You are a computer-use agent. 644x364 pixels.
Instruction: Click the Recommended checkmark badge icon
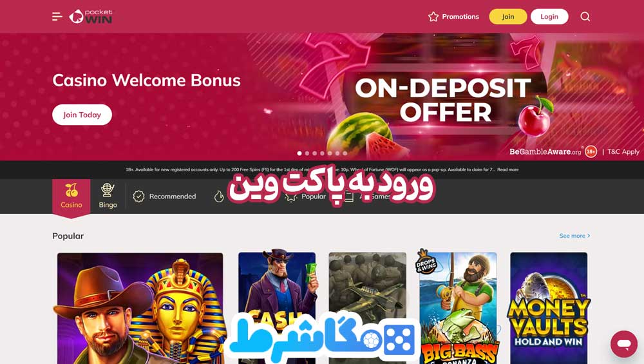139,196
